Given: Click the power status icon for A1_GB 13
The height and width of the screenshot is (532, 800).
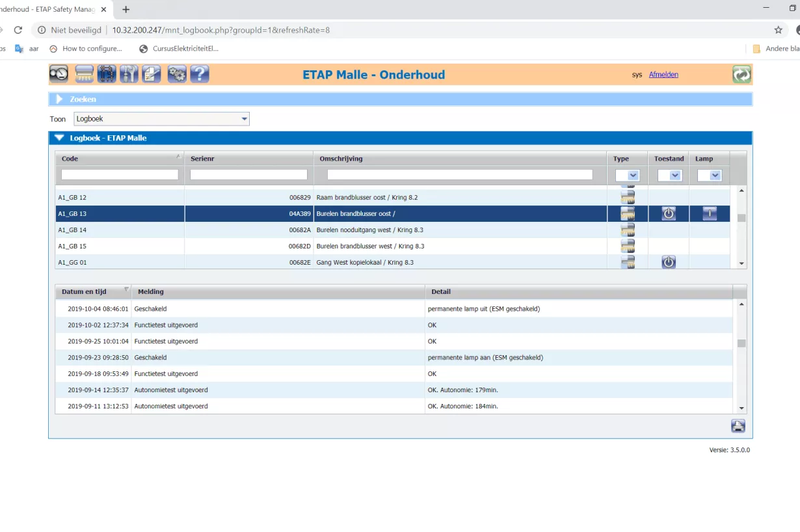Looking at the screenshot, I should click(x=669, y=213).
